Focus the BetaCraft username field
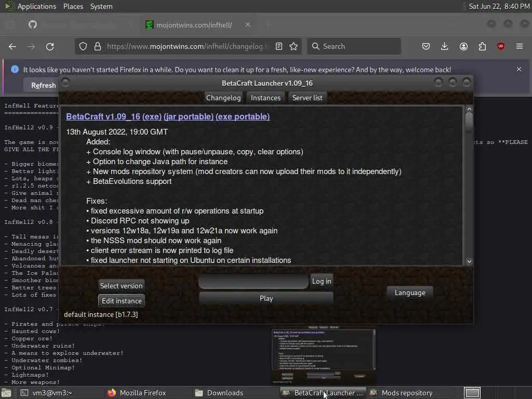 pyautogui.click(x=254, y=281)
